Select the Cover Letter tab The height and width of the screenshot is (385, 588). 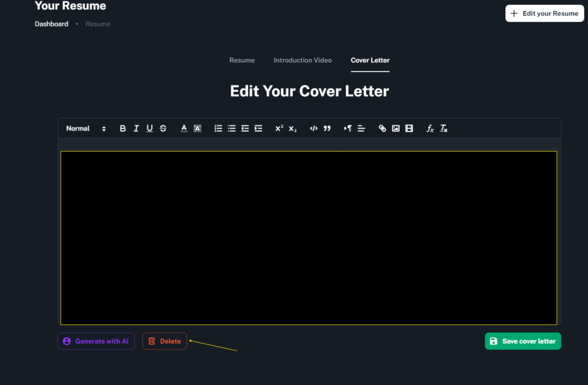pos(370,60)
